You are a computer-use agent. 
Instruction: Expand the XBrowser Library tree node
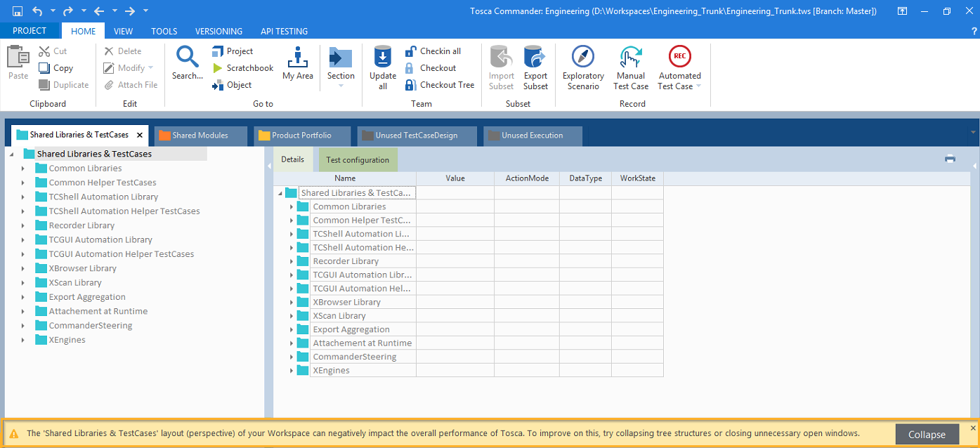(23, 269)
